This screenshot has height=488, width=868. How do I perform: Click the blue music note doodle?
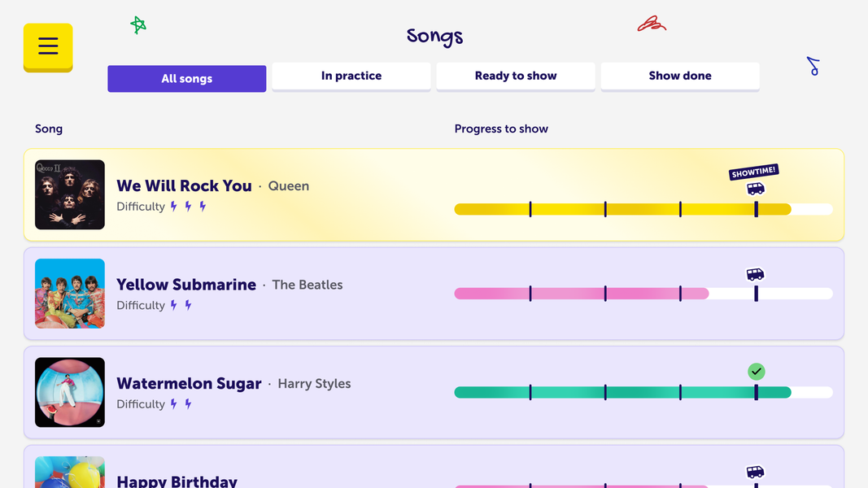[813, 66]
